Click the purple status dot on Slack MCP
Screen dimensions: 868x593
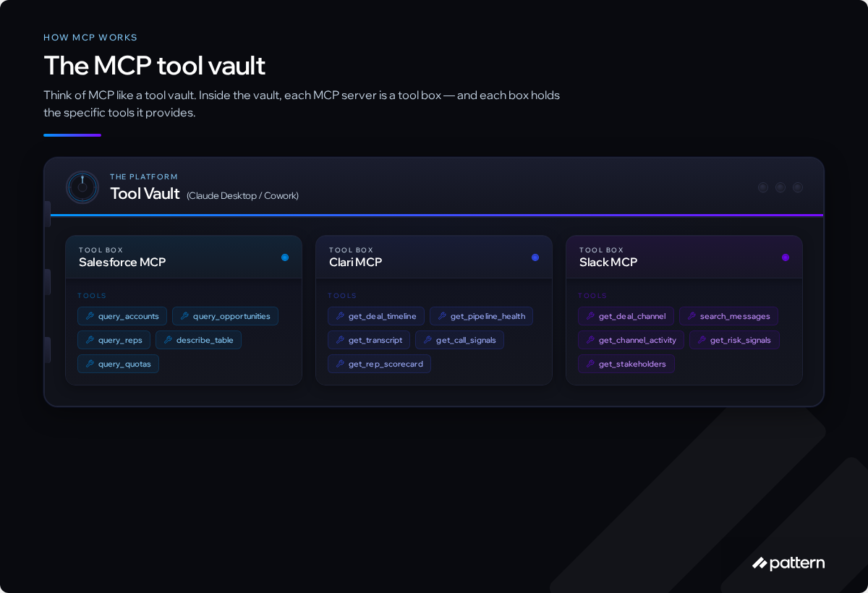click(786, 257)
